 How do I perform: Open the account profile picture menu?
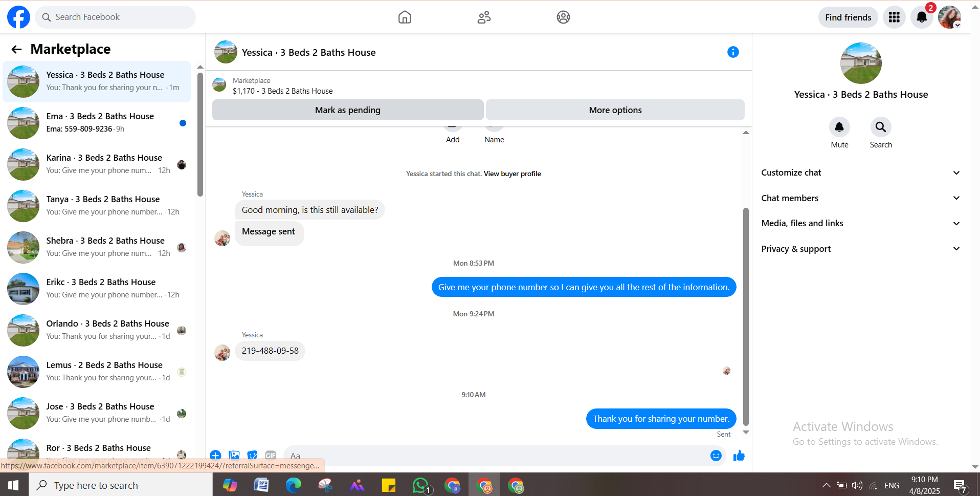point(949,17)
